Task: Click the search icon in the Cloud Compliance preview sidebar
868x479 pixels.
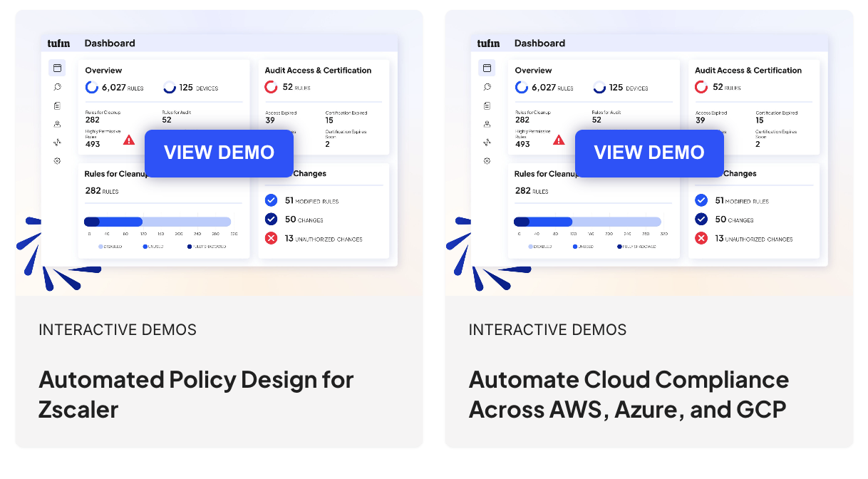Action: (x=487, y=87)
